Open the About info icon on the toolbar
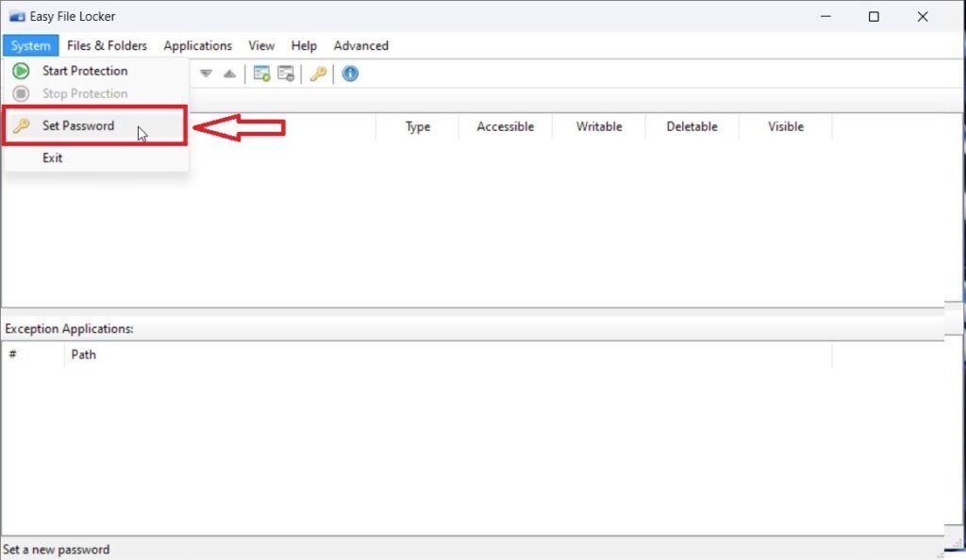966x560 pixels. click(350, 74)
